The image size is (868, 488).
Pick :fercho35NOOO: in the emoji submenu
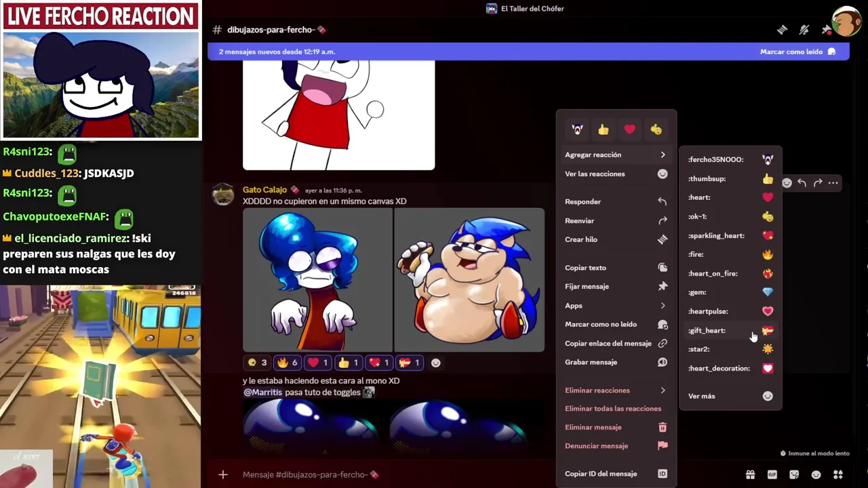click(x=730, y=159)
